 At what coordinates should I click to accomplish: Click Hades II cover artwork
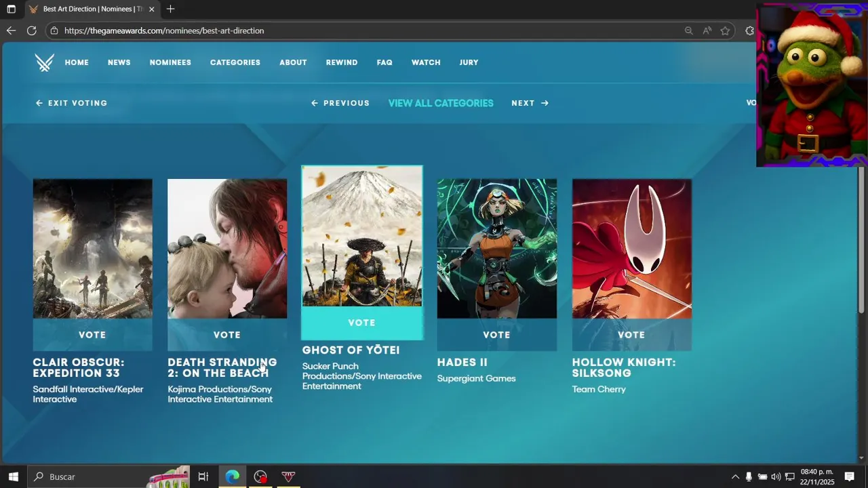point(496,249)
